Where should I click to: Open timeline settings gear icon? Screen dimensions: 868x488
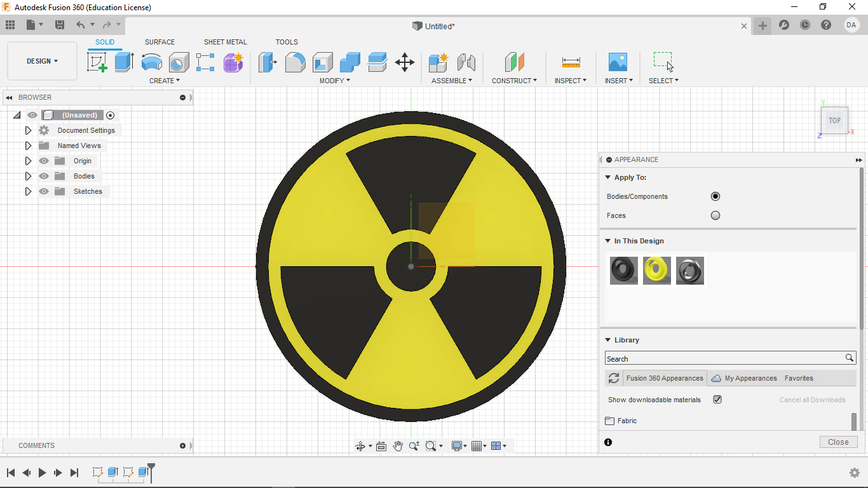pyautogui.click(x=855, y=473)
